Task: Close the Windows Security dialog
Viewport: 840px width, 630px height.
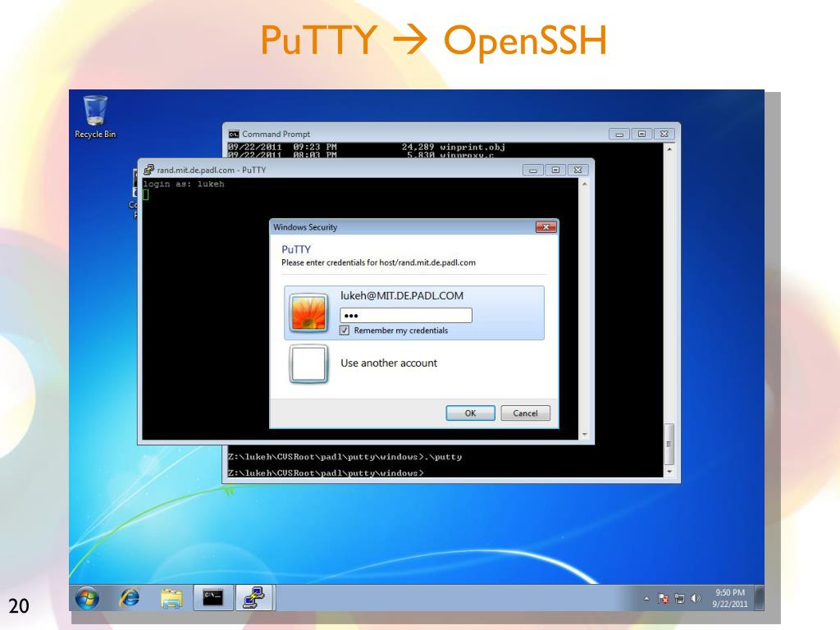Action: click(546, 227)
